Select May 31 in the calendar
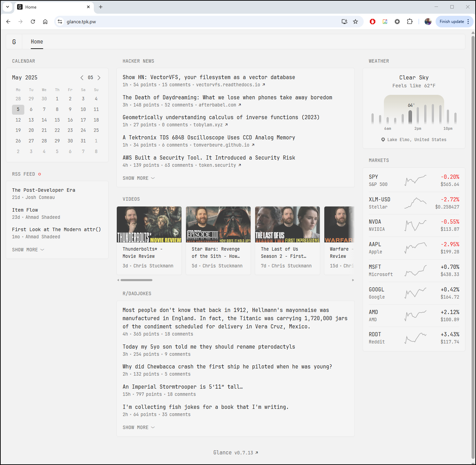Screen dimensions: 476x465 point(83,141)
